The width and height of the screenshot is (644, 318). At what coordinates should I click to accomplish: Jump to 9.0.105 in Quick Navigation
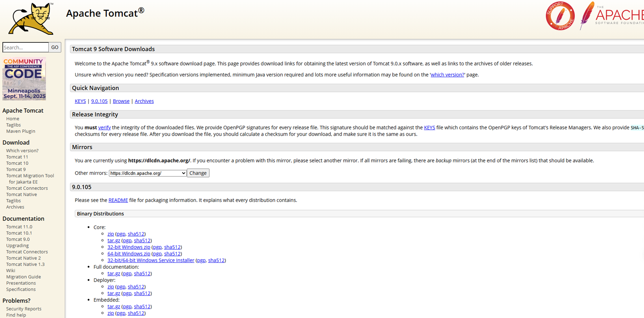[x=99, y=101]
